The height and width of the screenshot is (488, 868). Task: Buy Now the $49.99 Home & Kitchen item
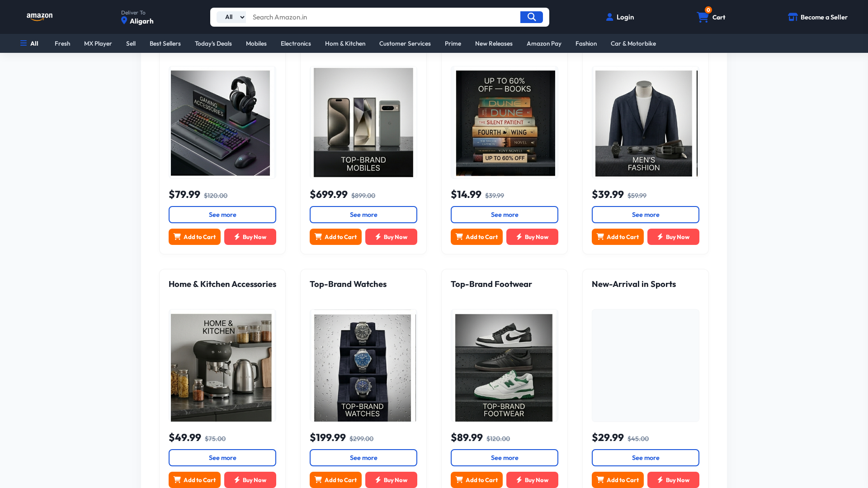tap(250, 480)
